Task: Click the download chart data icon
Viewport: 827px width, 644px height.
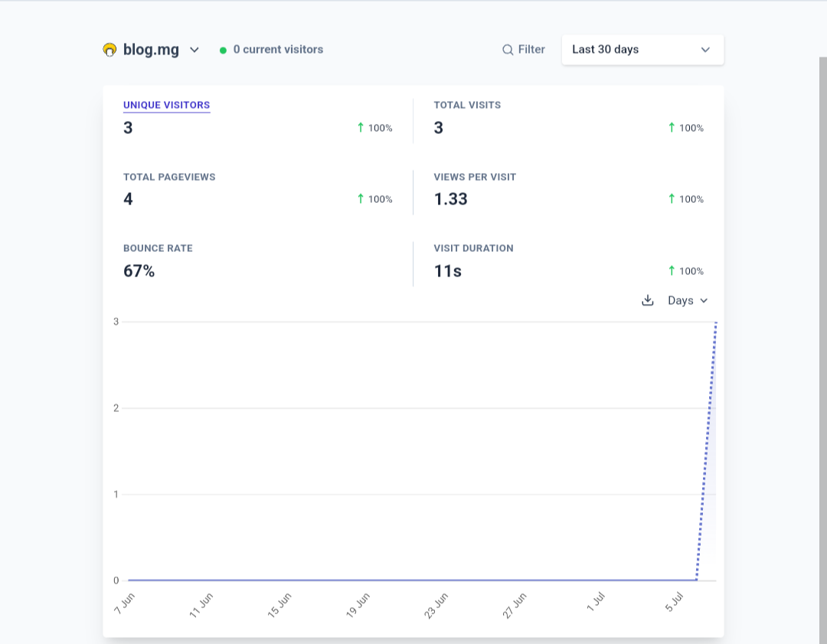Action: click(x=647, y=300)
